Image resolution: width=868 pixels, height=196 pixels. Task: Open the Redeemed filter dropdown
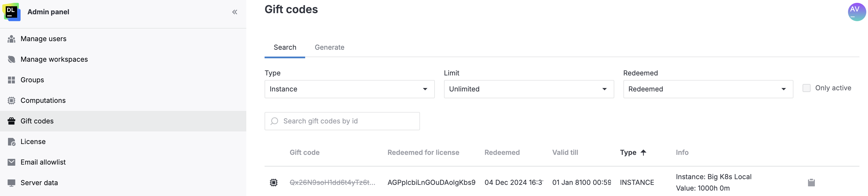pos(708,89)
